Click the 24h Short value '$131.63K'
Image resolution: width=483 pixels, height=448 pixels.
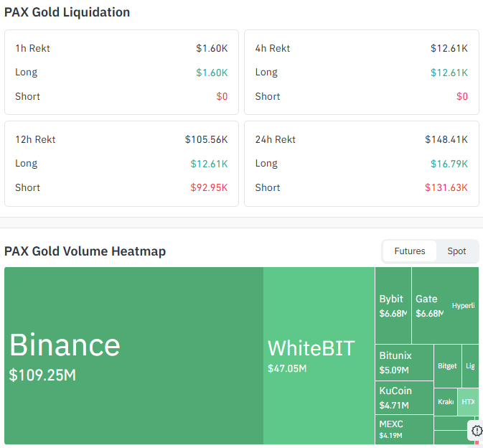(x=446, y=187)
